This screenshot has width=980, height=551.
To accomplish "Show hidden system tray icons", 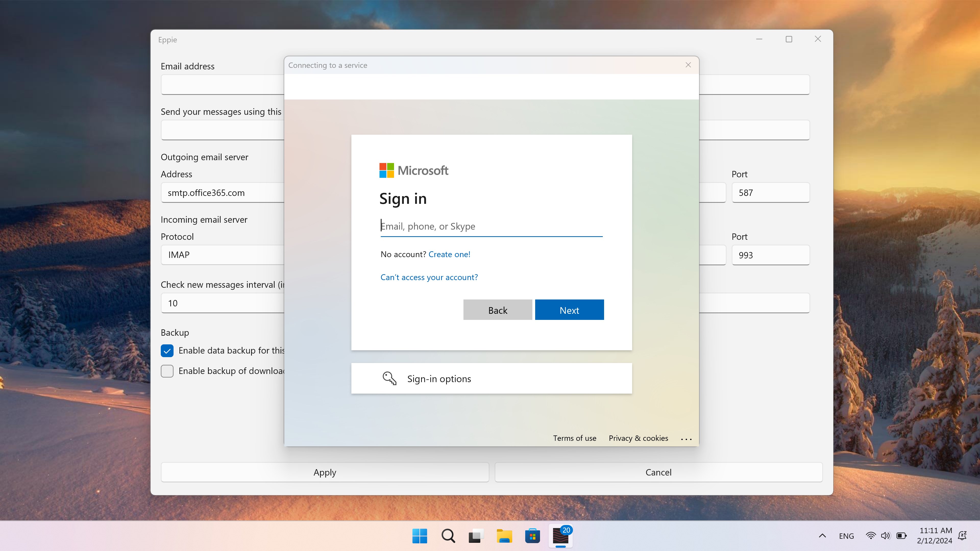I will (822, 536).
